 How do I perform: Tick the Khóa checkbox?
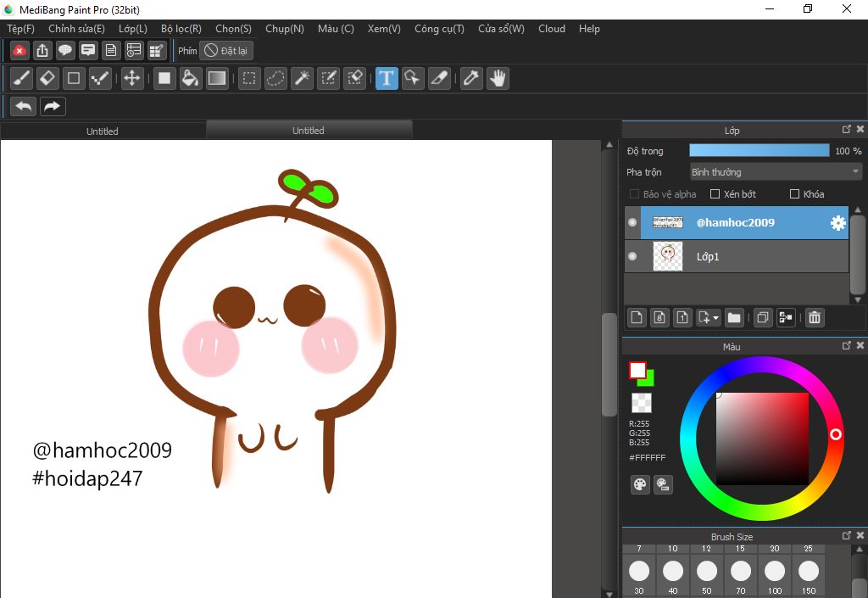pyautogui.click(x=794, y=194)
